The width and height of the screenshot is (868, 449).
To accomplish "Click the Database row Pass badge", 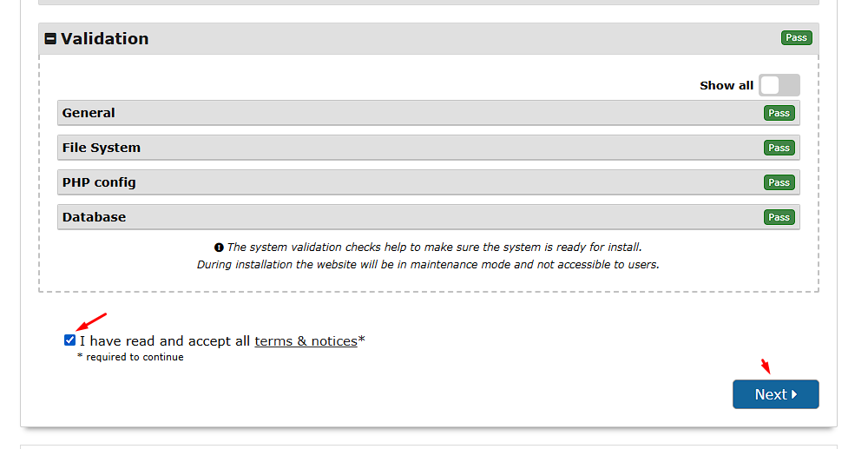I will [x=779, y=217].
